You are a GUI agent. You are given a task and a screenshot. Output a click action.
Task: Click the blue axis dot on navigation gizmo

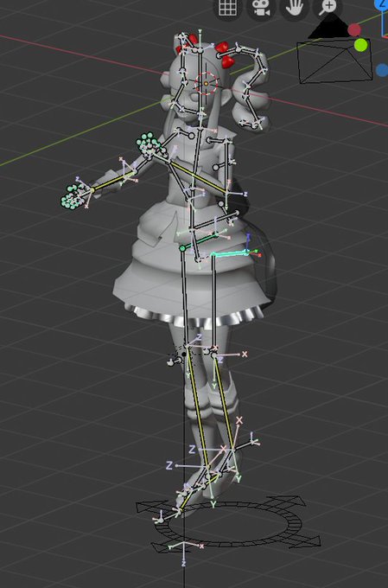(382, 70)
